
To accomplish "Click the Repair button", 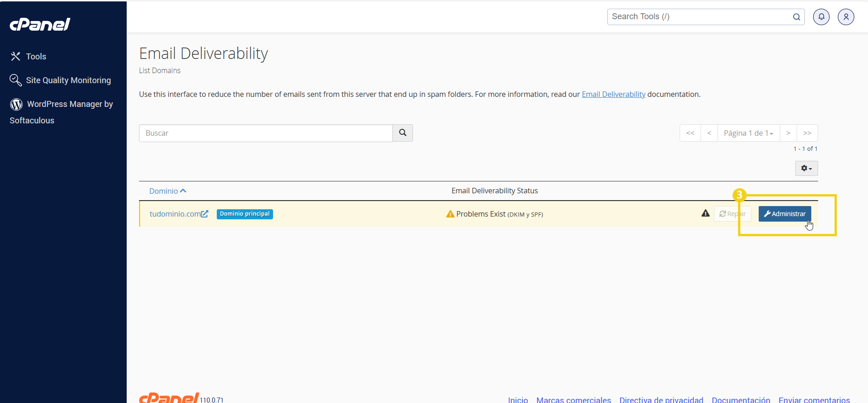I will [x=732, y=214].
